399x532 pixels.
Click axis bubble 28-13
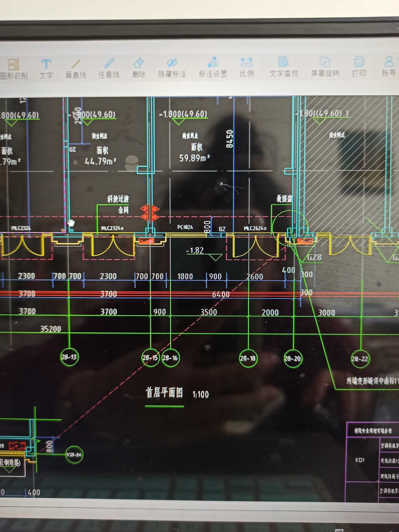pos(69,357)
